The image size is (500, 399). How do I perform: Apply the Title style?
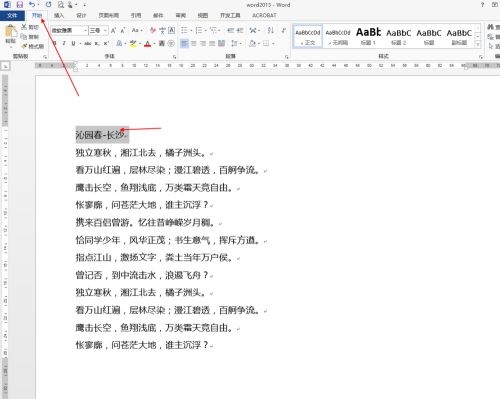click(x=429, y=36)
